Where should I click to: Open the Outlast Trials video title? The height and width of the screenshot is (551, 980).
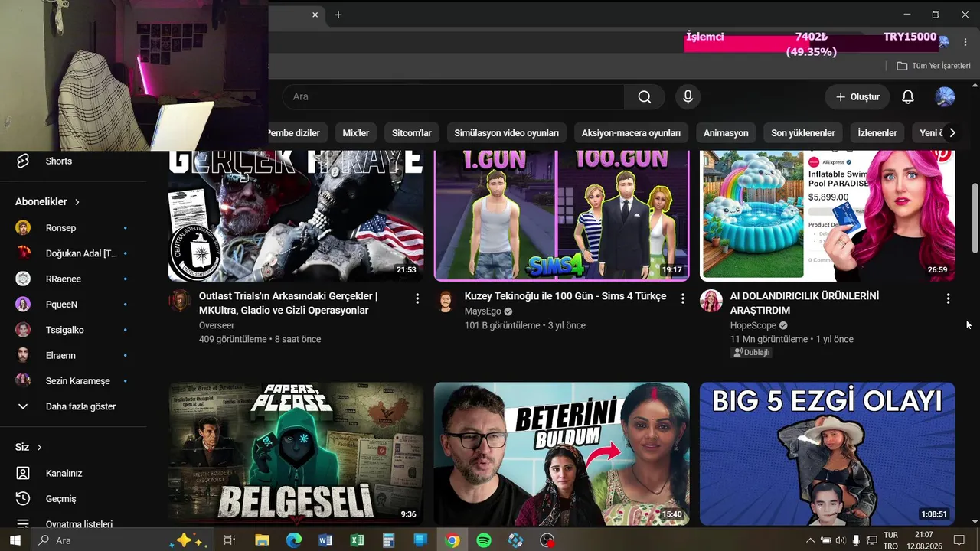[289, 303]
